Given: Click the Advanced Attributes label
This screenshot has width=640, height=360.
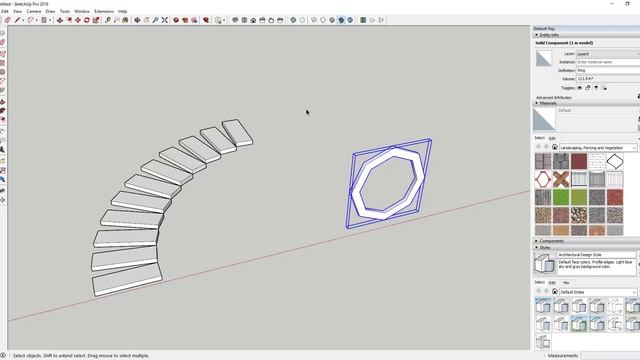Looking at the screenshot, I should click(553, 98).
